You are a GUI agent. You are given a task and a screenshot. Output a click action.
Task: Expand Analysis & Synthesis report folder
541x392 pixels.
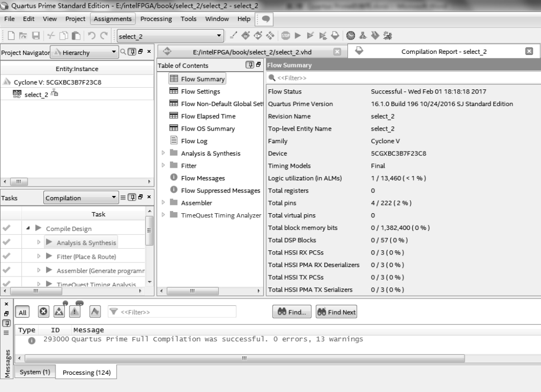click(x=163, y=153)
